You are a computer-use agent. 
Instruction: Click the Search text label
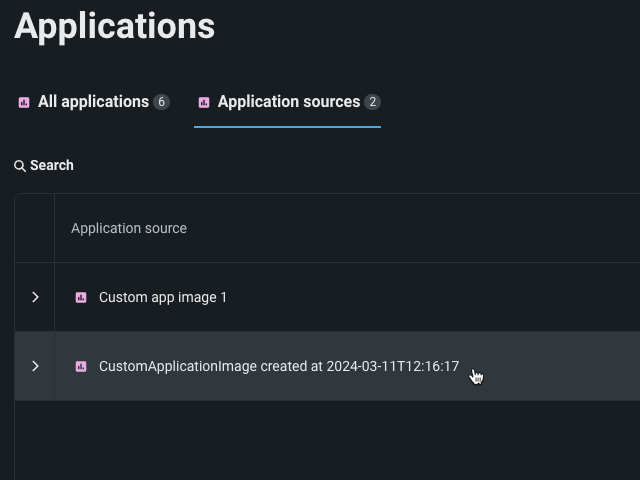click(x=52, y=166)
